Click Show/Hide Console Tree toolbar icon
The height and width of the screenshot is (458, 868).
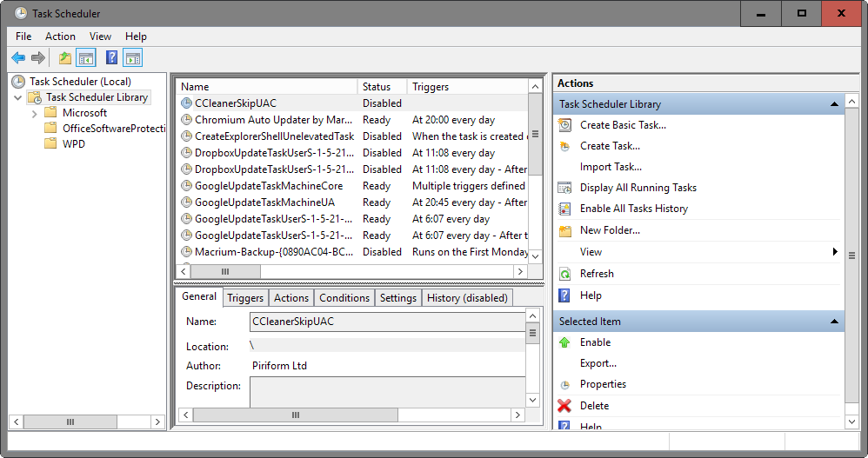(86, 58)
